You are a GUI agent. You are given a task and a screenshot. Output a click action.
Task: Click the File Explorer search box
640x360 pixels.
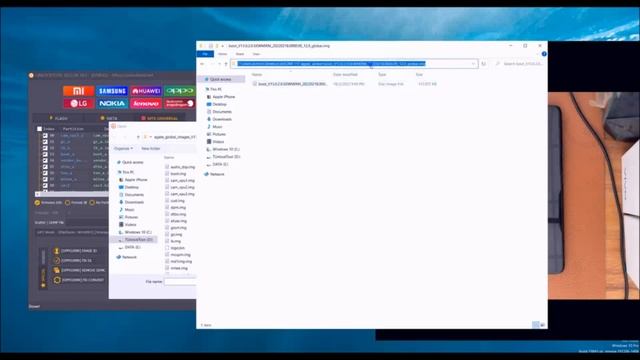520,64
